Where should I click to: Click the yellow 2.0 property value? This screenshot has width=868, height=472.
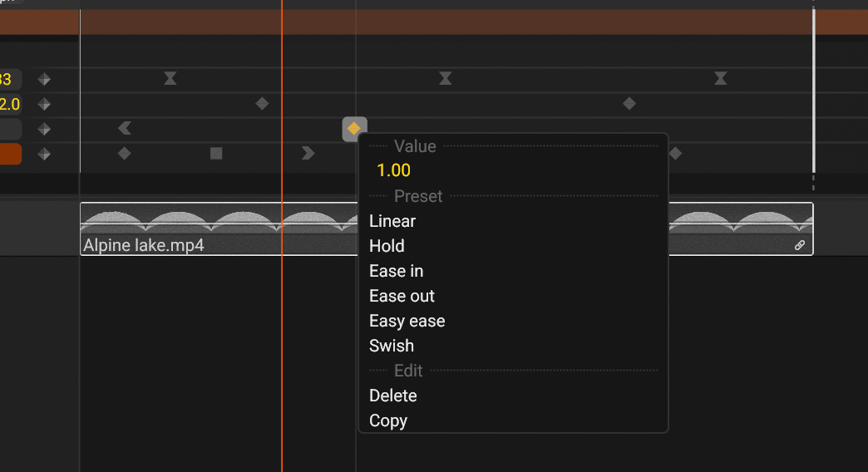[9, 105]
